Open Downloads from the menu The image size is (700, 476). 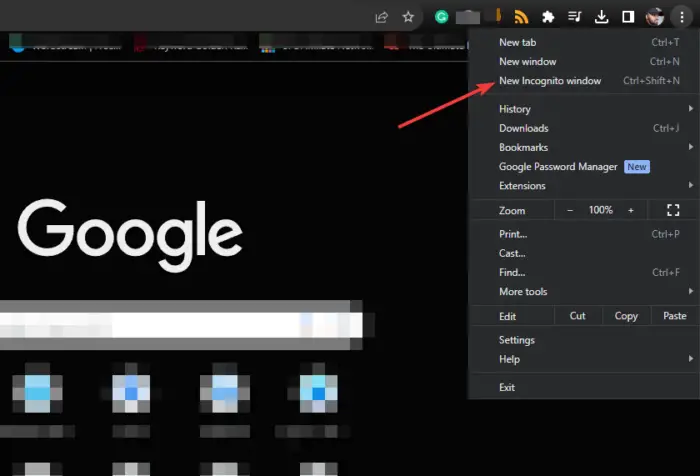point(584,128)
